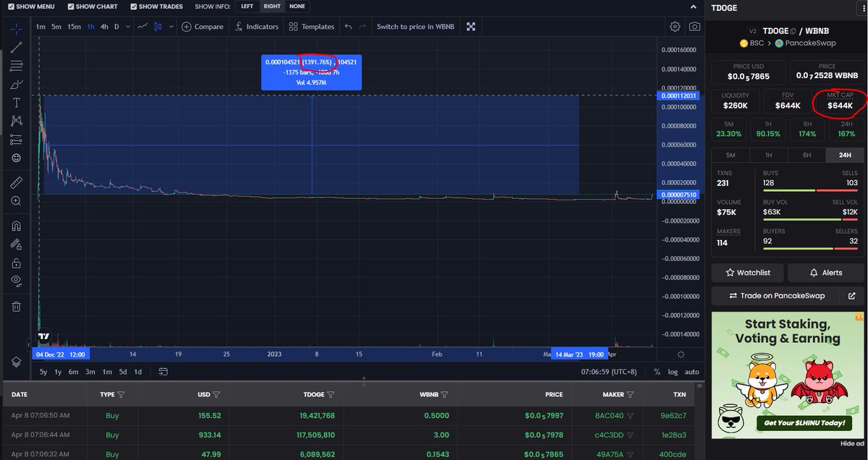The height and width of the screenshot is (460, 868).
Task: Toggle auto scale on price axis
Action: pos(692,372)
